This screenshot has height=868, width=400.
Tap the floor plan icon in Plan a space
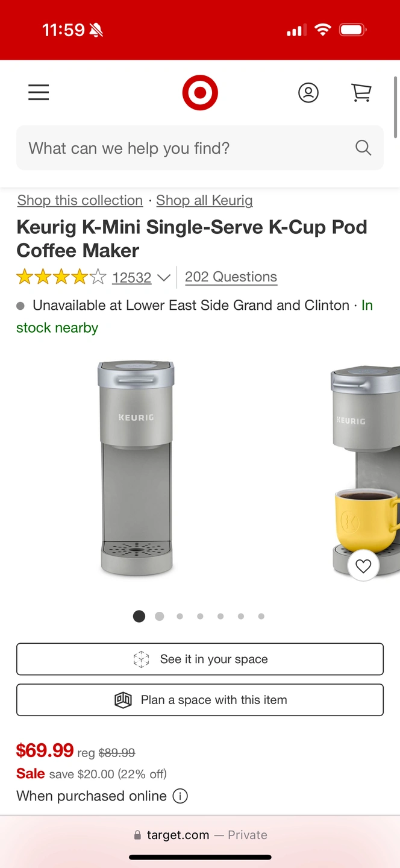coord(123,700)
